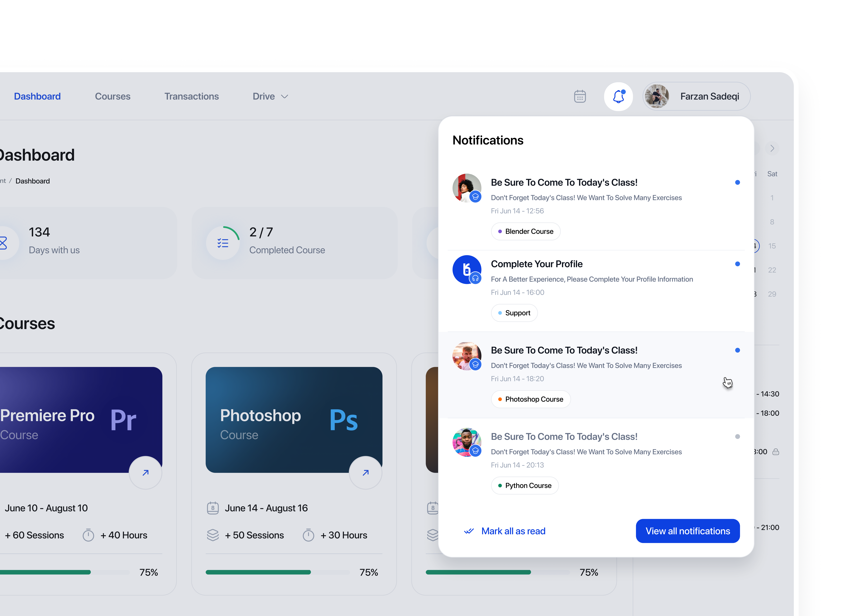Click the notification bell icon
Screen dimensions: 866x616
pos(618,96)
